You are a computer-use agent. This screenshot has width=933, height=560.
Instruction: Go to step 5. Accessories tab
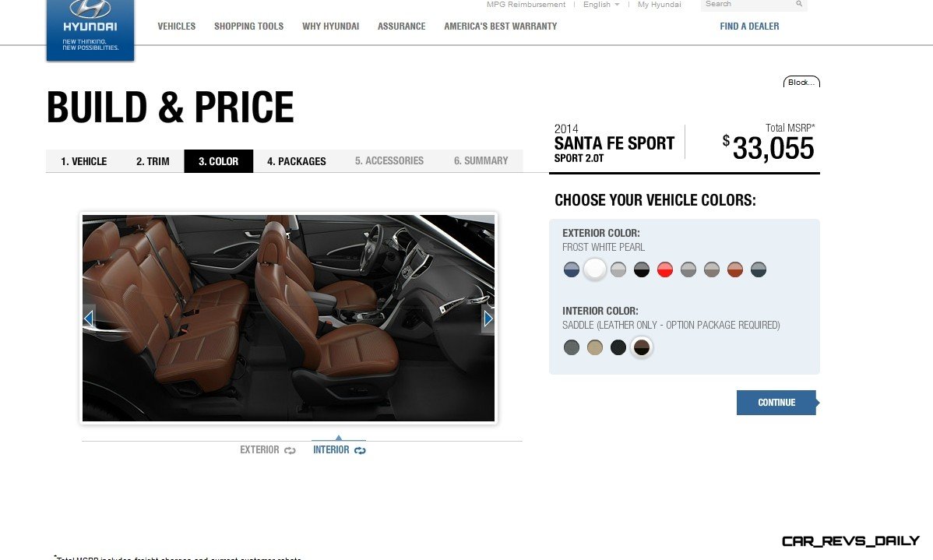(x=389, y=160)
